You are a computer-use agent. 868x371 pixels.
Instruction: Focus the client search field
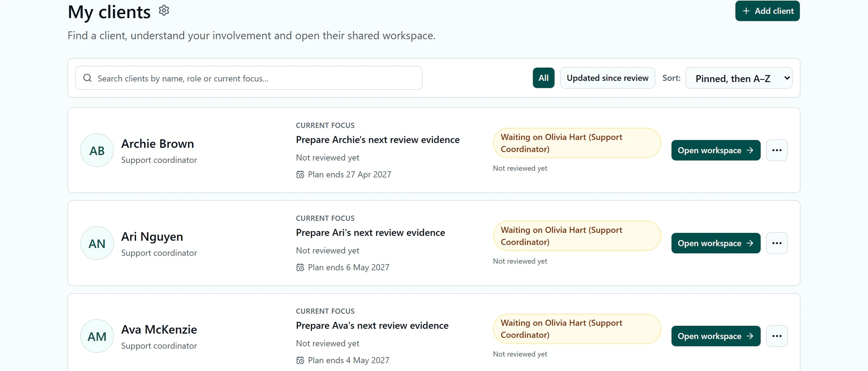coord(249,78)
